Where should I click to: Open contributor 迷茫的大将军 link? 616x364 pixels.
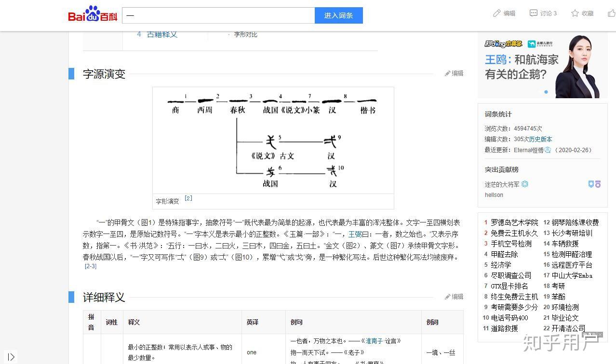click(502, 184)
